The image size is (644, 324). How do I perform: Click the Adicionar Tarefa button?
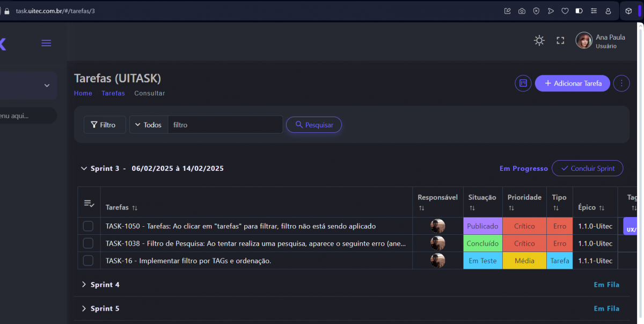click(572, 83)
